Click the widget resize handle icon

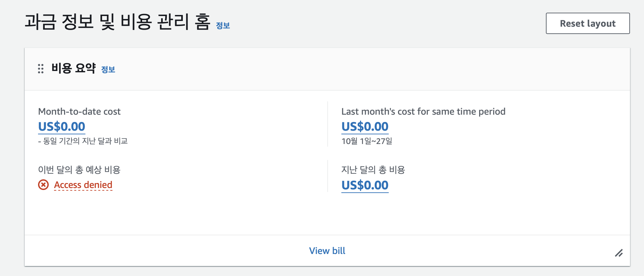pos(619,253)
